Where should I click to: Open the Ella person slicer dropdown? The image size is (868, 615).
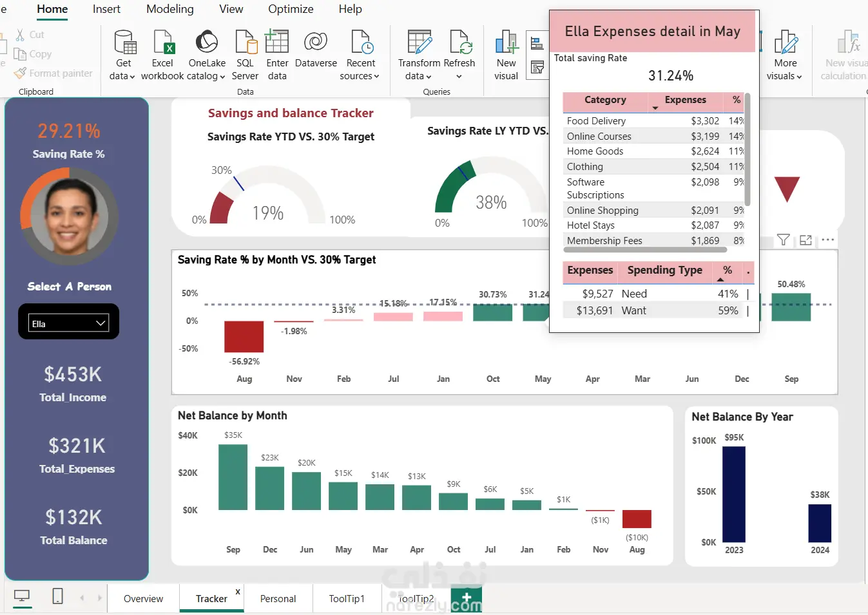pyautogui.click(x=68, y=323)
